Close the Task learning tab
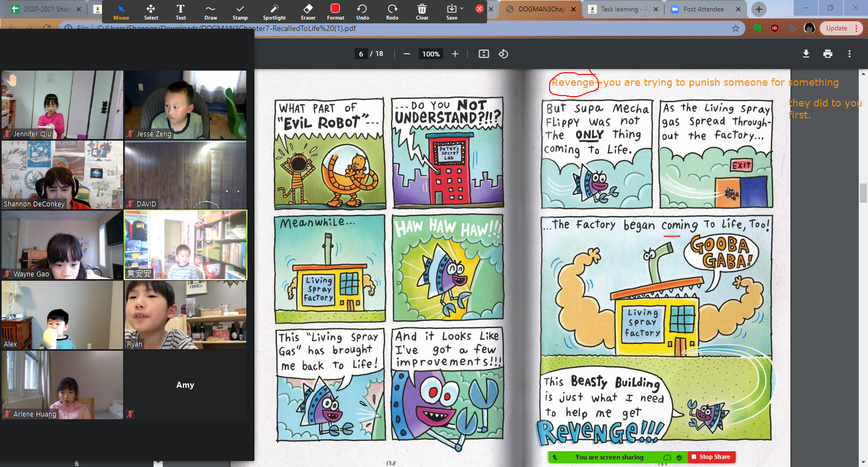The width and height of the screenshot is (868, 467). 656,9
